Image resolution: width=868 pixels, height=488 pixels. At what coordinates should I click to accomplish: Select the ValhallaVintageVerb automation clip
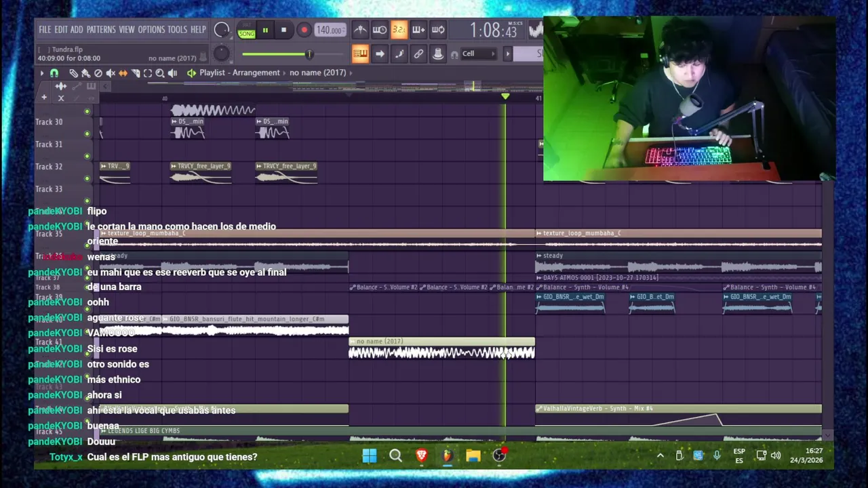click(678, 415)
